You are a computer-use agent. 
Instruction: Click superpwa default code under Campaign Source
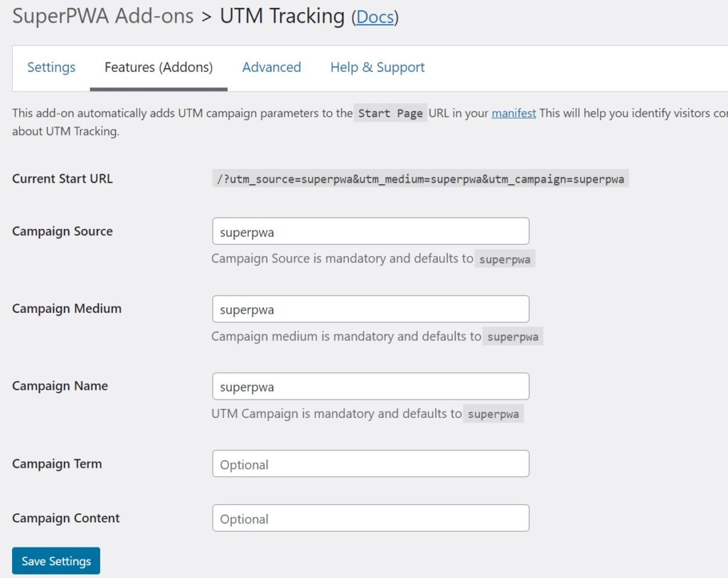[505, 259]
